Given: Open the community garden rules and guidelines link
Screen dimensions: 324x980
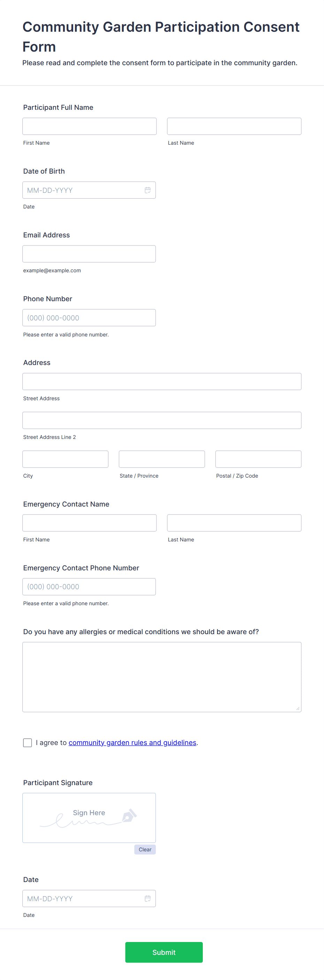Looking at the screenshot, I should [x=132, y=743].
